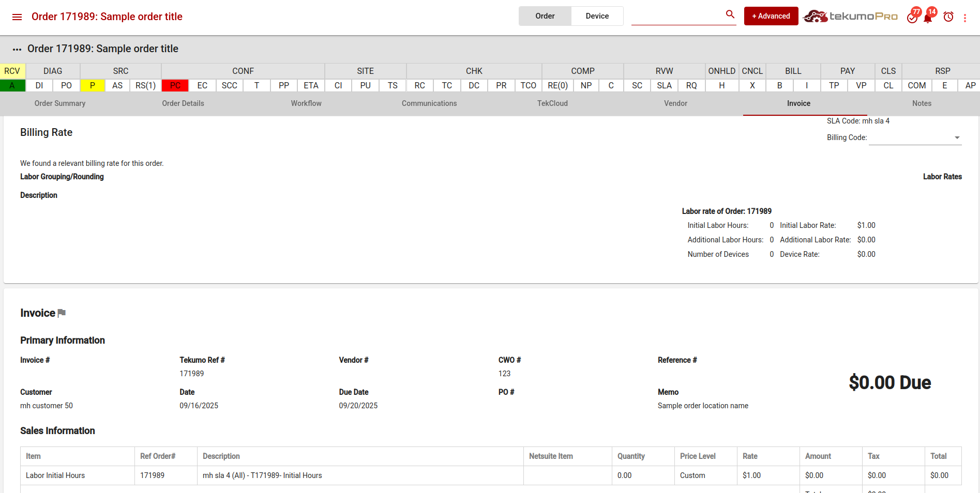The width and height of the screenshot is (980, 493).
Task: Click into the top search input field
Action: click(676, 17)
